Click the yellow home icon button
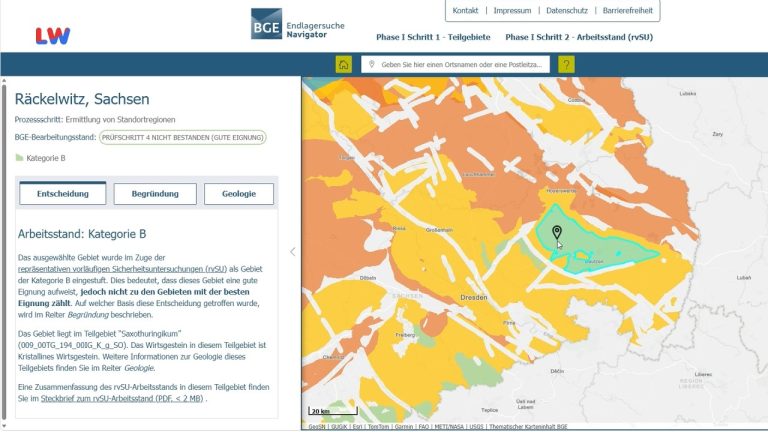This screenshot has height=432, width=768. pos(343,64)
